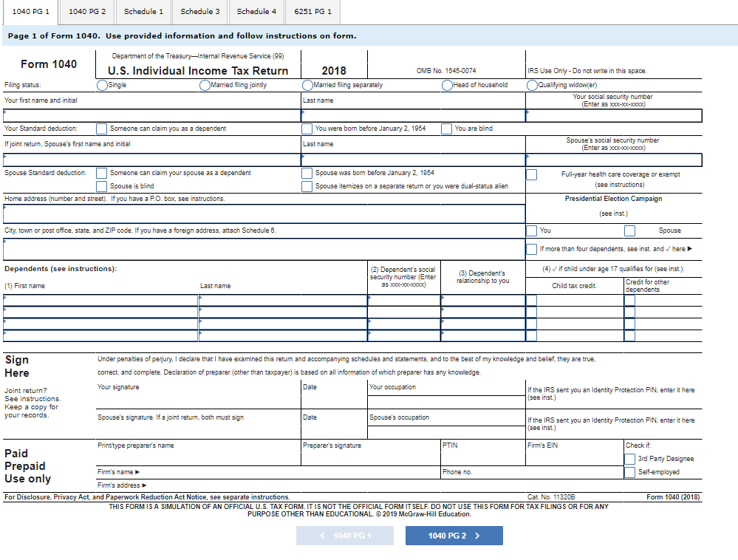This screenshot has width=738, height=560.
Task: Go to next page with 1040 PG 2 button
Action: tap(454, 536)
